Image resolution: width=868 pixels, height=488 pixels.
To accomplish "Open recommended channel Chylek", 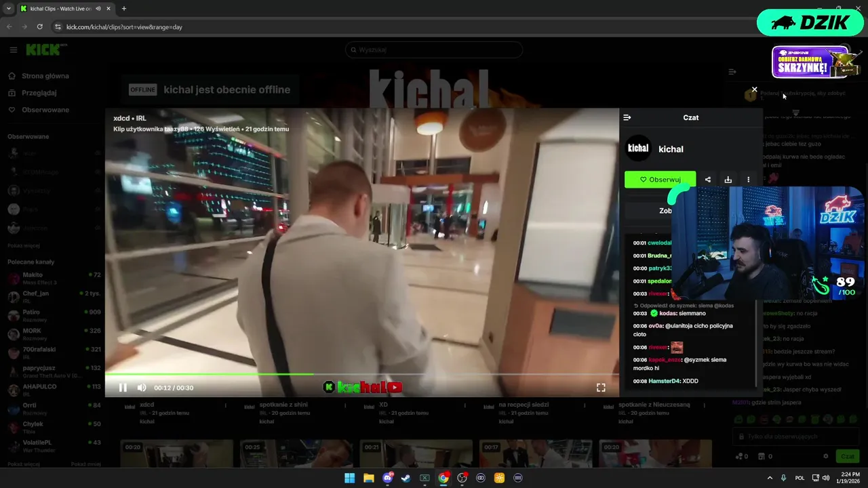I will pos(54,427).
